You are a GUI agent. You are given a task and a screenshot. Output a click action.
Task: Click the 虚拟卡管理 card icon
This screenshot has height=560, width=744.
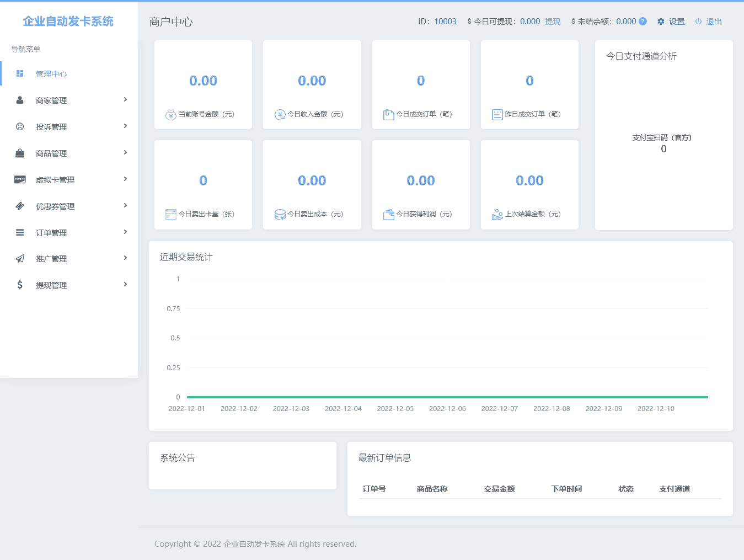pos(20,179)
